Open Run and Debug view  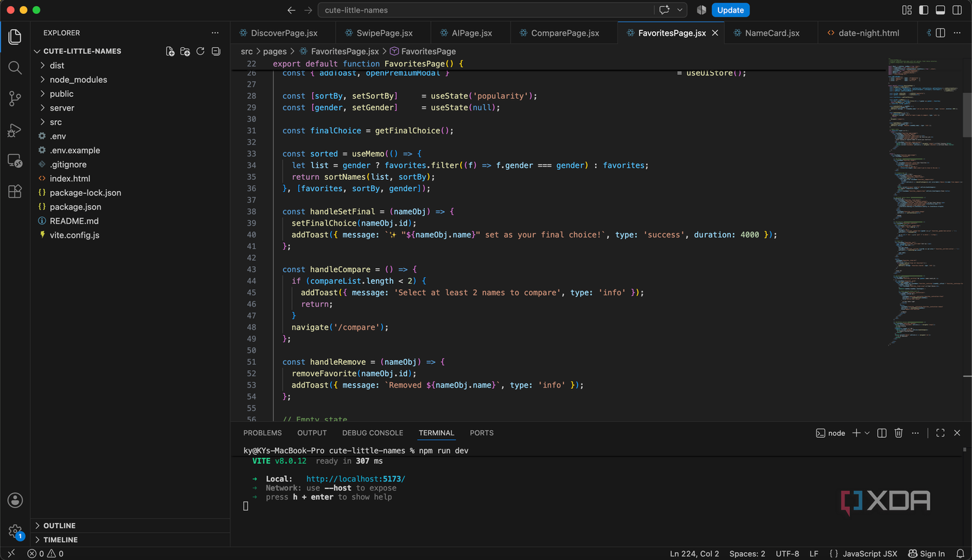tap(15, 130)
